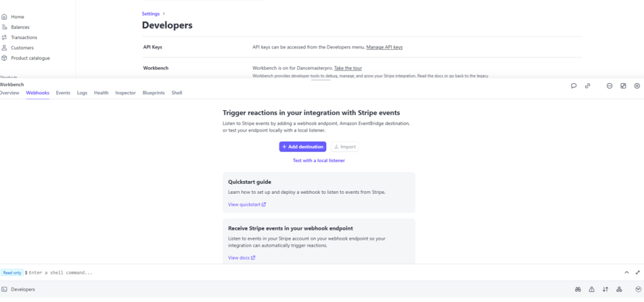The width and height of the screenshot is (644, 302).
Task: Toggle Workbench to full-screen view
Action: [623, 86]
